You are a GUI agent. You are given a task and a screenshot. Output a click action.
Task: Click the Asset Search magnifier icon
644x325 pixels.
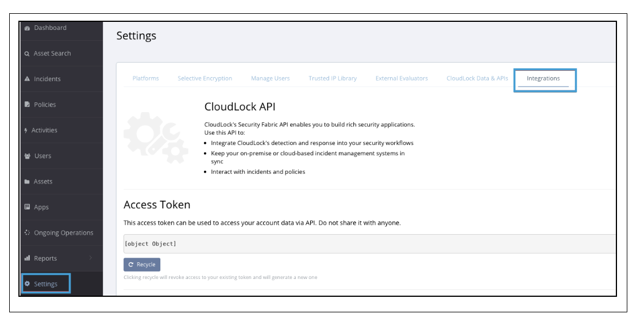click(x=26, y=54)
